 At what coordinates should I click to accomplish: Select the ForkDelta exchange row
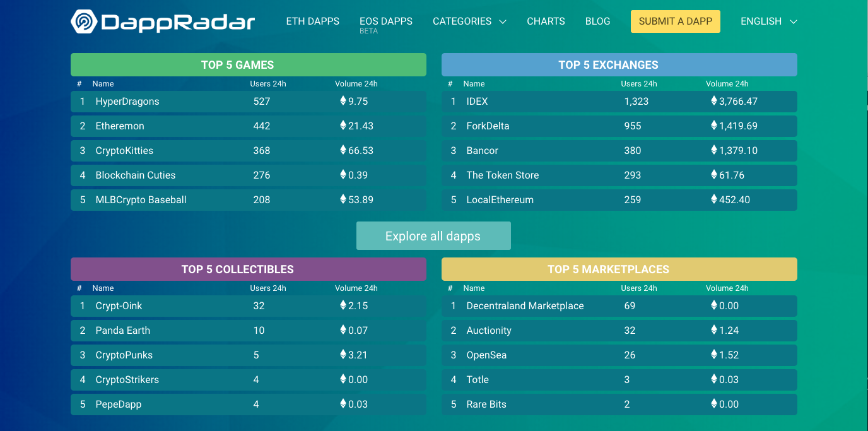[488, 126]
